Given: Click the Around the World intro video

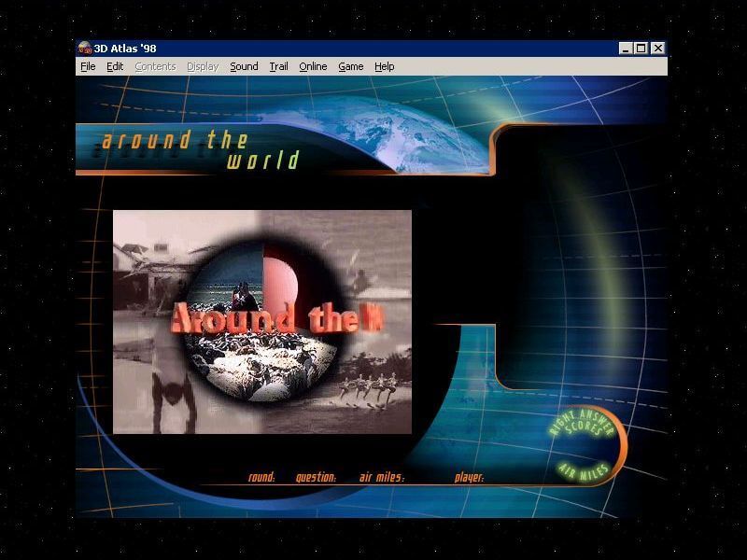Looking at the screenshot, I should coord(262,322).
